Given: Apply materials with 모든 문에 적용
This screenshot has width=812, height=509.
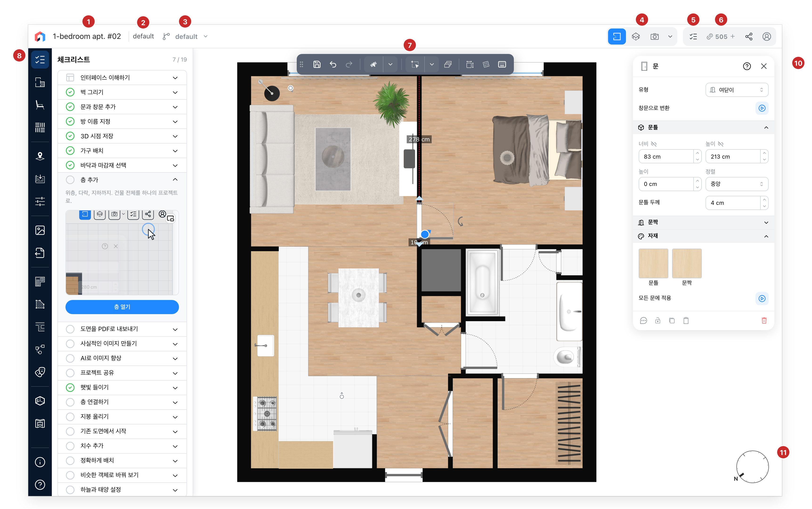Looking at the screenshot, I should coord(762,298).
